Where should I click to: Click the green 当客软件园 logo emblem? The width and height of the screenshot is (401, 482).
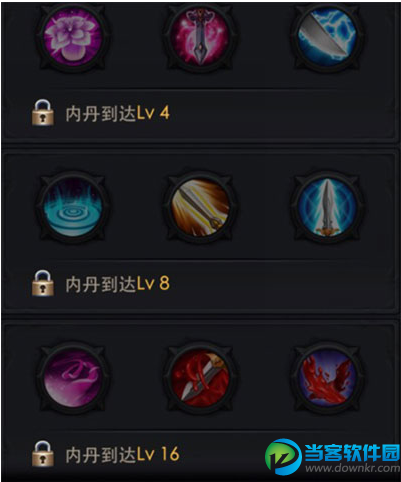click(x=283, y=456)
